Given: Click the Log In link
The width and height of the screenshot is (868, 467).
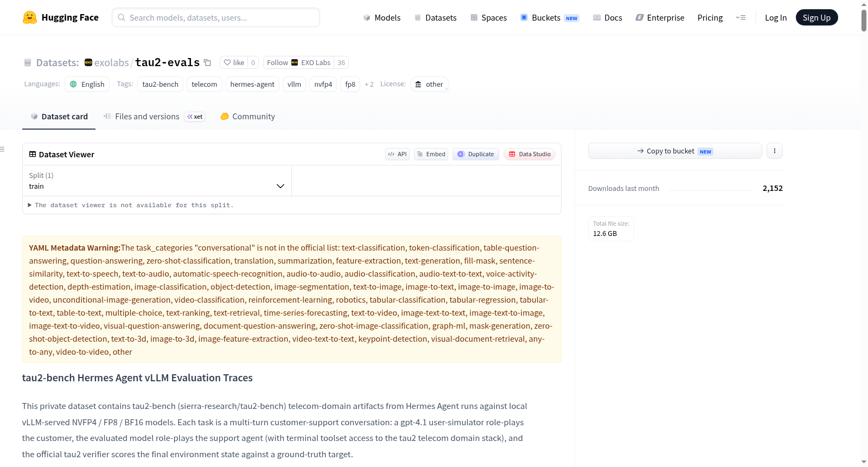Looking at the screenshot, I should pos(776,17).
